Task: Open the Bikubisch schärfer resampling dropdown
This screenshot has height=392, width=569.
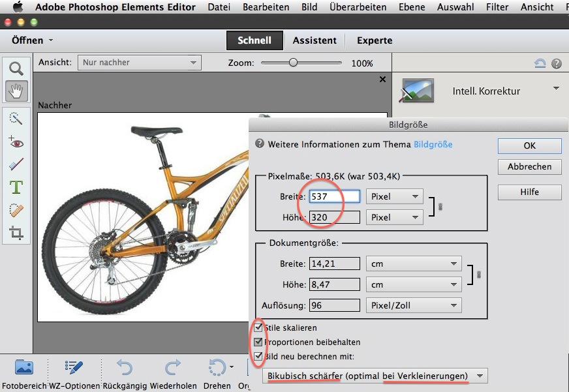Action: (x=375, y=376)
